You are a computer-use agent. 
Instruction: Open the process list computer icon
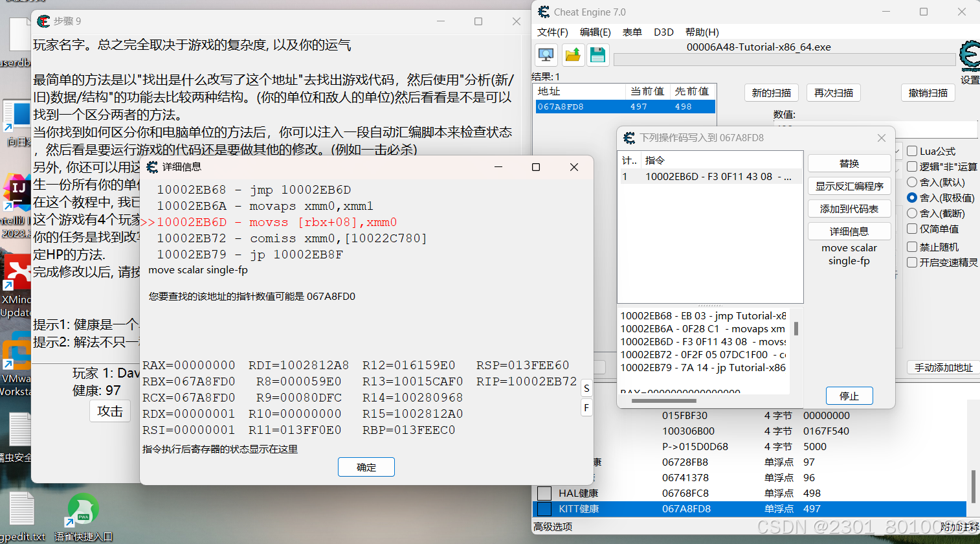point(546,55)
